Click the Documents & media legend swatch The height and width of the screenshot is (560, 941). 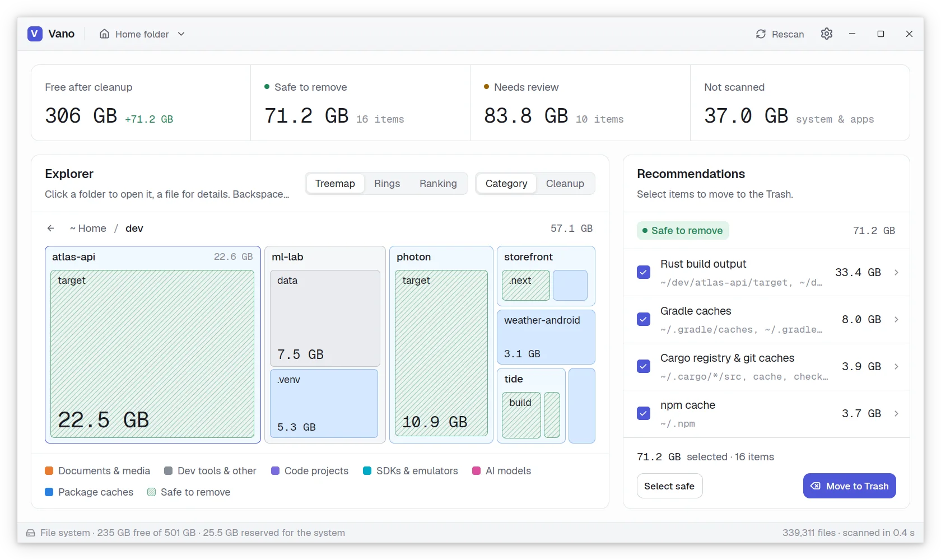[49, 471]
